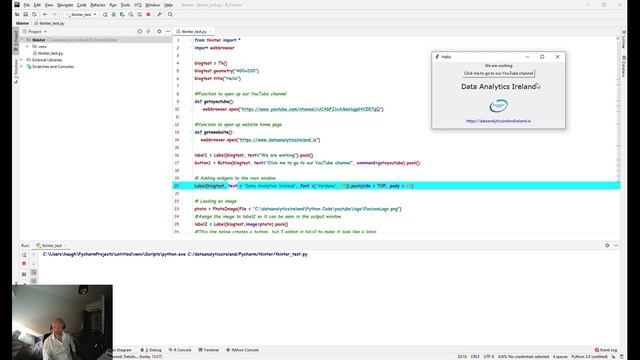Click the Locate/scroll from source target icon
The width and height of the screenshot is (640, 360).
140,31
